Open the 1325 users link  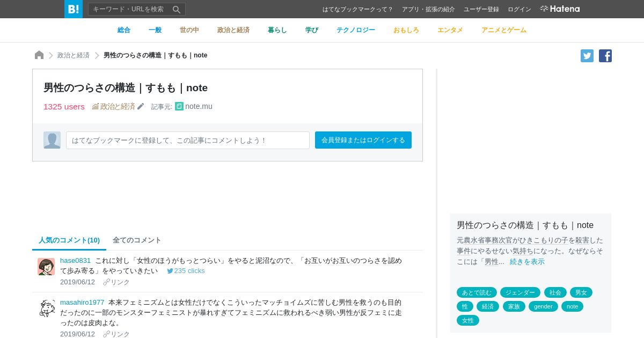(64, 106)
